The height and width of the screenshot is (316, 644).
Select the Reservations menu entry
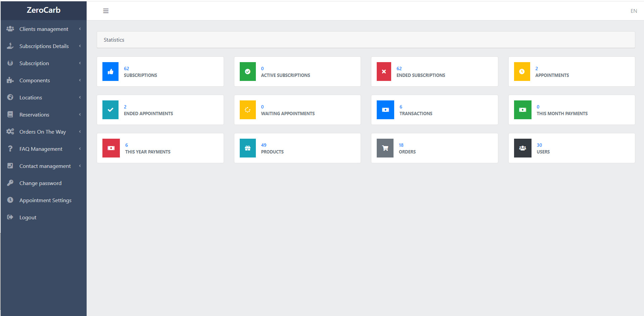pyautogui.click(x=34, y=114)
